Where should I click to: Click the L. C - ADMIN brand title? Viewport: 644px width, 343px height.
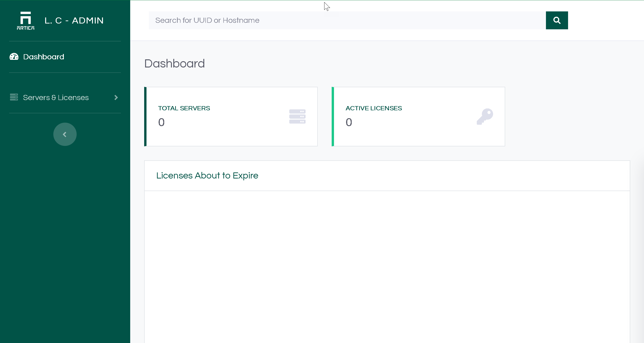pos(74,20)
